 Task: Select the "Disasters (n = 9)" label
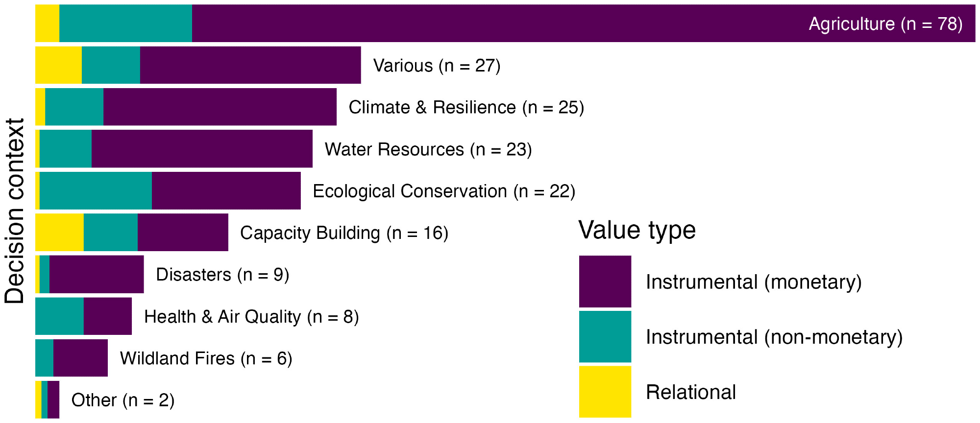coord(222,275)
